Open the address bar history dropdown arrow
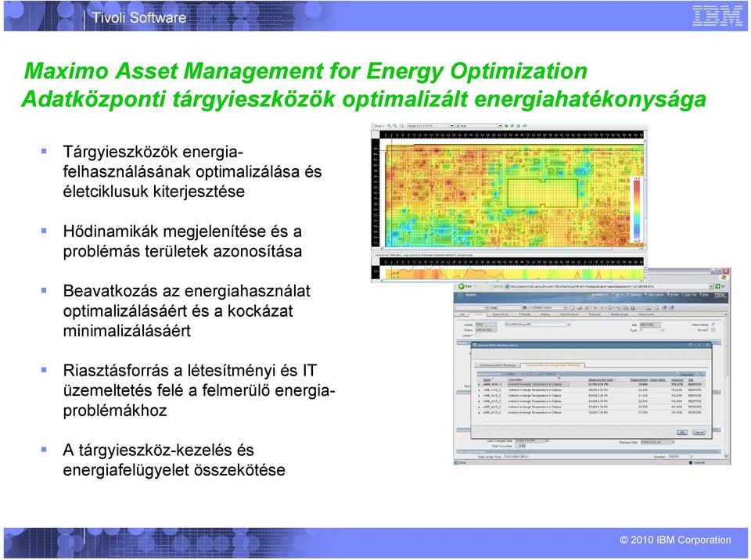The image size is (751, 560). [x=711, y=286]
